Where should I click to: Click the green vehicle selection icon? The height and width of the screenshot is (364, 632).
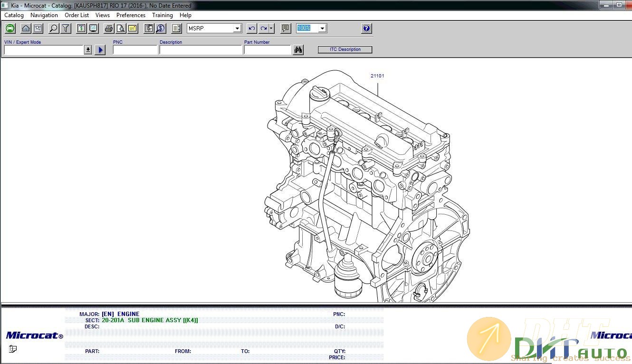point(10,29)
